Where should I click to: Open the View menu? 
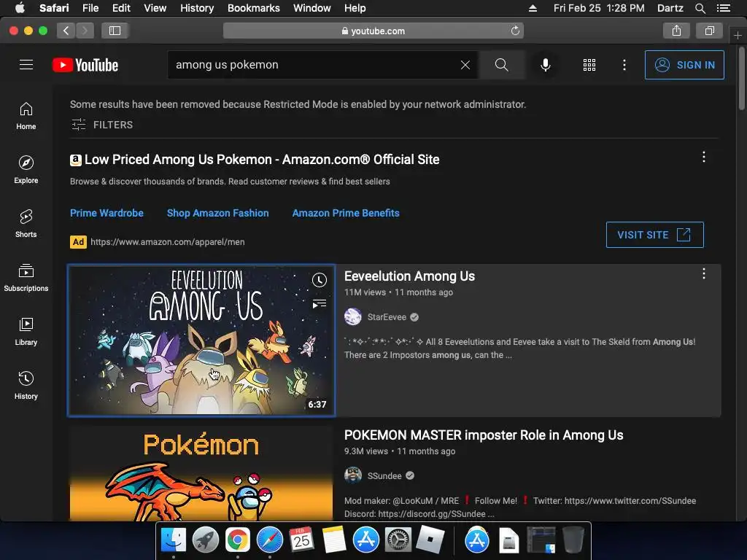[155, 8]
